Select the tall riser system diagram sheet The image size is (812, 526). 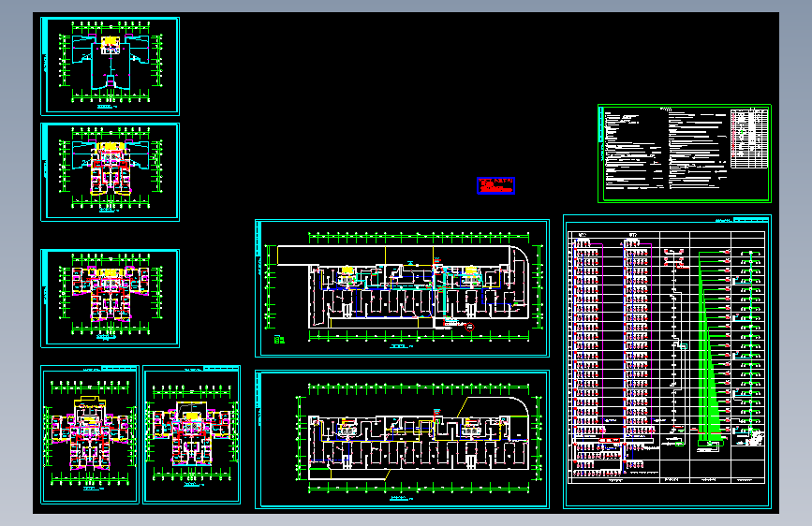(667, 361)
